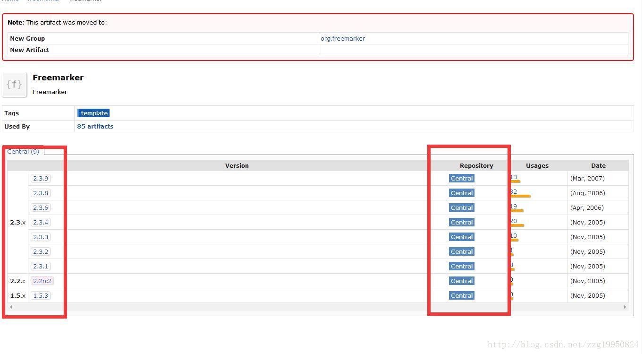Screen dimensions: 644x354
Task: Click the 2.3.x version group label
Action: tap(18, 222)
